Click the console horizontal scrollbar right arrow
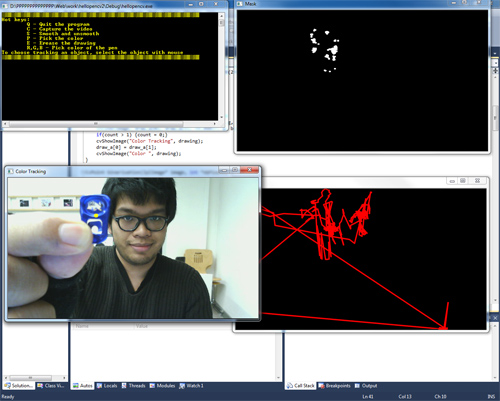This screenshot has width=500, height=401. click(215, 124)
